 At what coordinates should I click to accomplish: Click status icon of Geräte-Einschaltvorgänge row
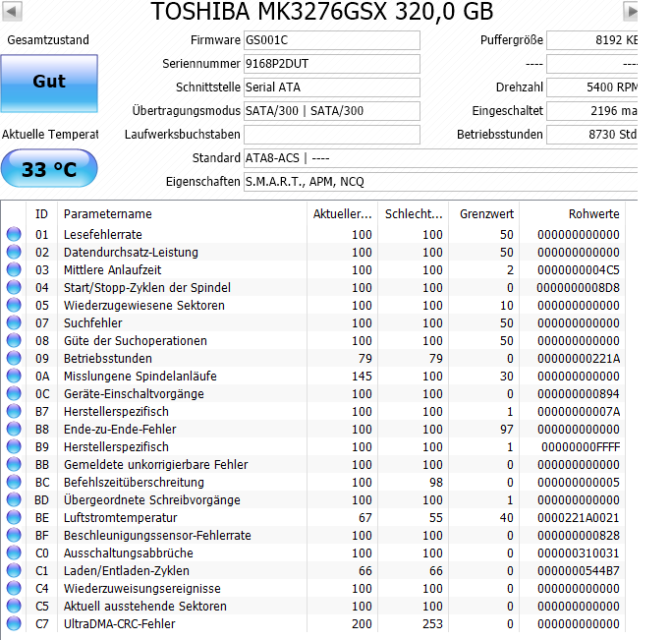tap(14, 393)
